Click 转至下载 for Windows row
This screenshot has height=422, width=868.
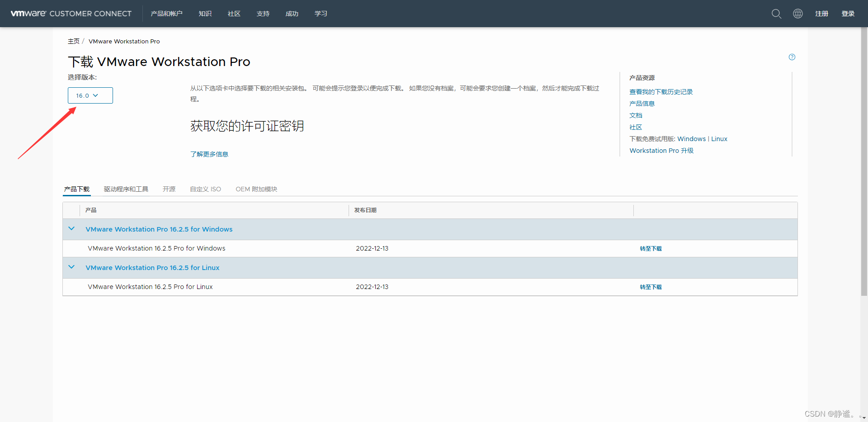coord(651,248)
